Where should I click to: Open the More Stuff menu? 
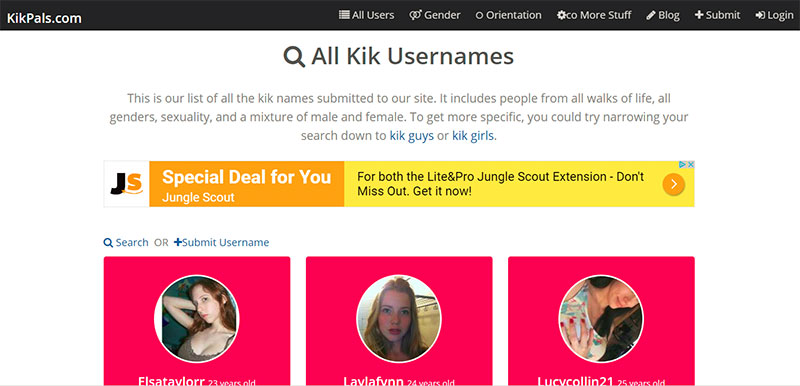pyautogui.click(x=594, y=15)
